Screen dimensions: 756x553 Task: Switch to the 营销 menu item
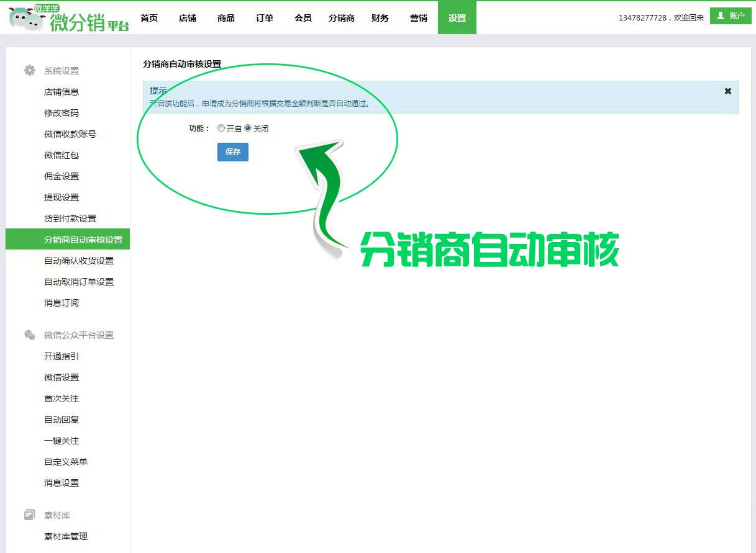coord(419,18)
